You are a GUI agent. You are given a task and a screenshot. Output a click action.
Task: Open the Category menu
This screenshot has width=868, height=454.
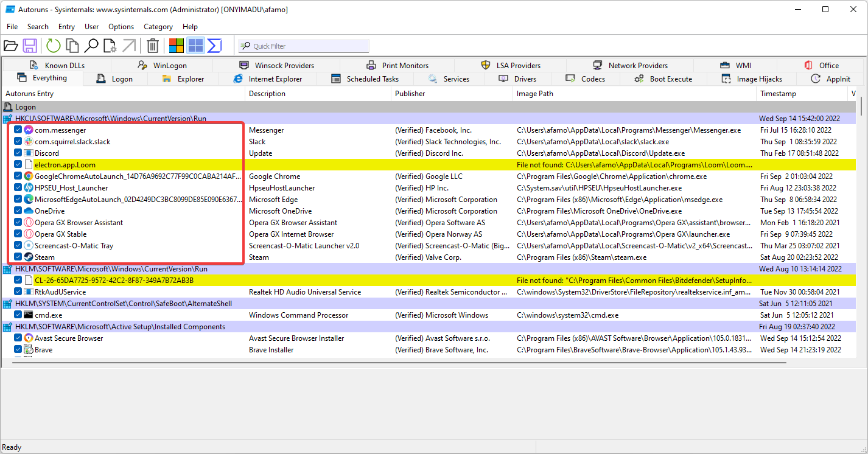[158, 27]
